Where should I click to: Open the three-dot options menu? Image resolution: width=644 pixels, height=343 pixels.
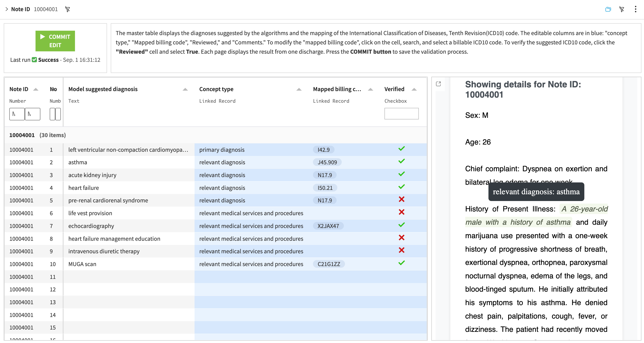(635, 9)
